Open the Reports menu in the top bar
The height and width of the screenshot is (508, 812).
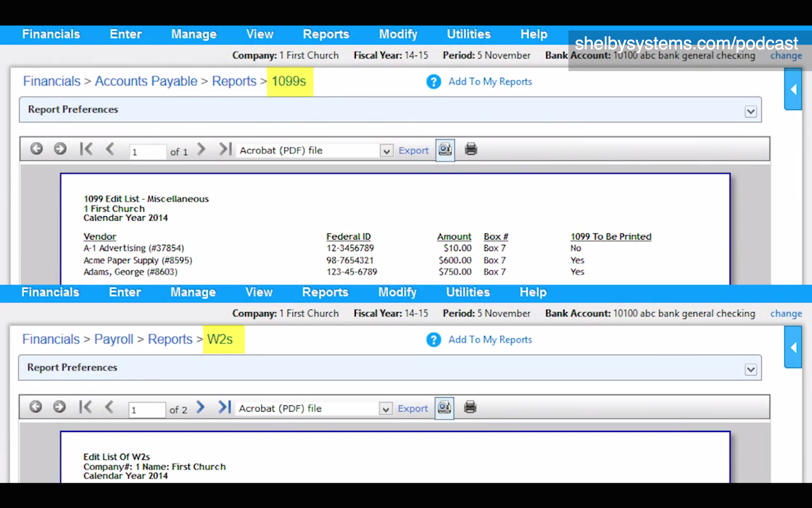(x=326, y=34)
